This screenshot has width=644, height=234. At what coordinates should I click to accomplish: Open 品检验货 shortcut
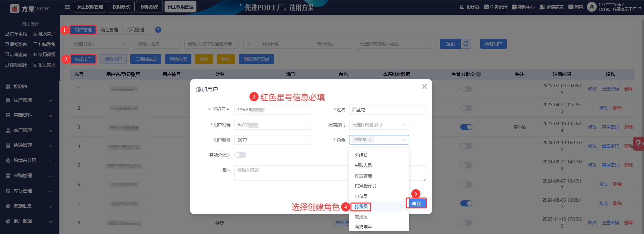click(x=16, y=44)
